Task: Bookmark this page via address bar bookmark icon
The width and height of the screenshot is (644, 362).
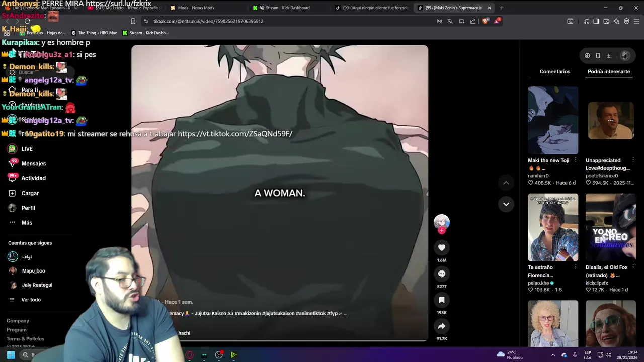Action: point(133,21)
